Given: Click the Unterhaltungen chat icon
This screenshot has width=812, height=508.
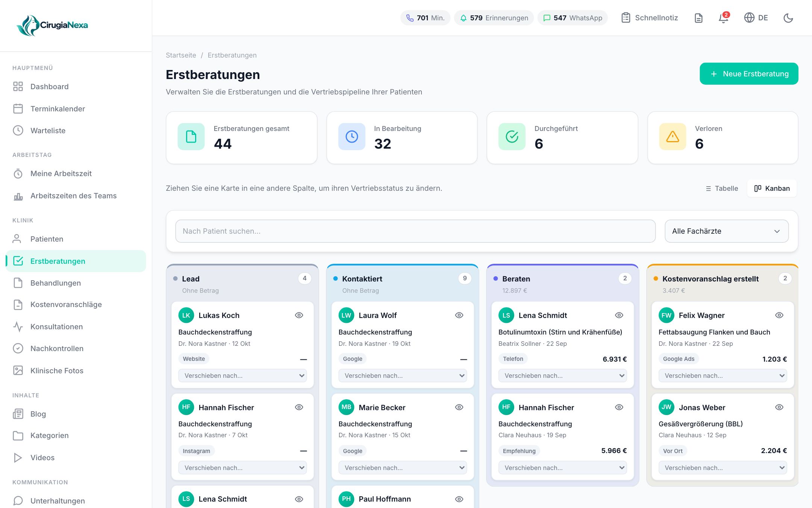Looking at the screenshot, I should [18, 501].
